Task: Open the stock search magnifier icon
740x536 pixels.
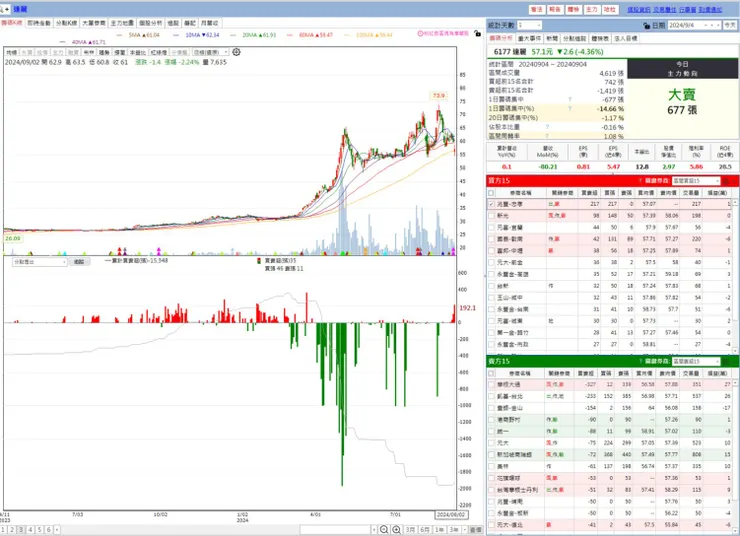Action: tap(2, 9)
